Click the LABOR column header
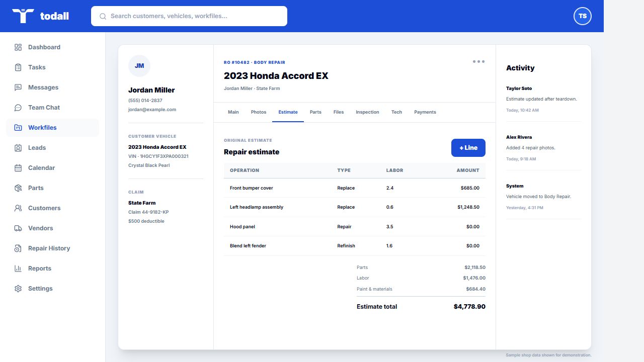644x362 pixels. (395, 170)
